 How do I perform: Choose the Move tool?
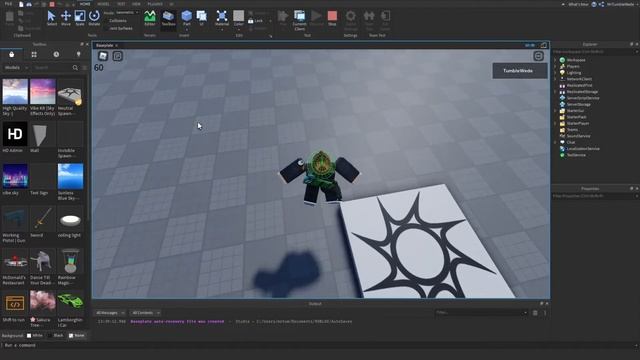pos(66,18)
